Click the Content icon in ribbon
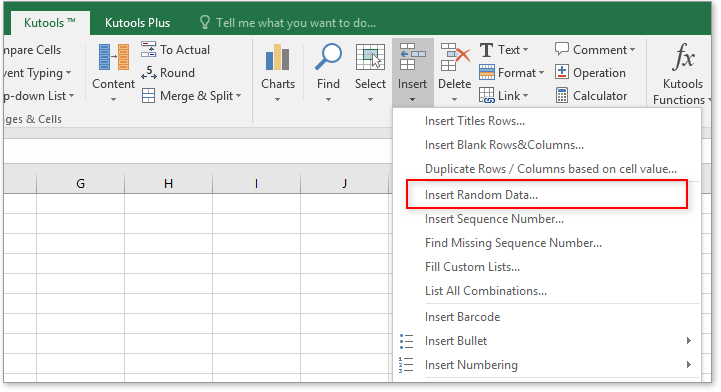721x392 pixels. coord(114,57)
